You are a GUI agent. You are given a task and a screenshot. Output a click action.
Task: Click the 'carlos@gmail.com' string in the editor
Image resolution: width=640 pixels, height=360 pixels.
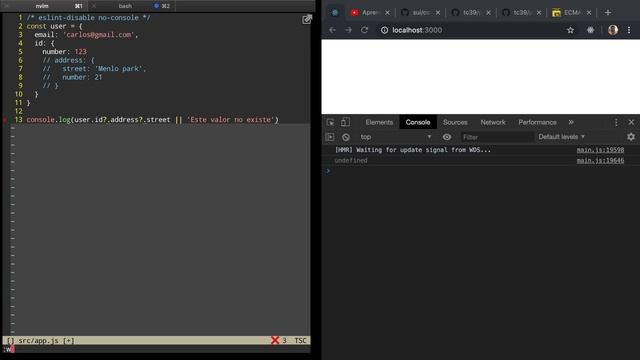[x=100, y=35]
